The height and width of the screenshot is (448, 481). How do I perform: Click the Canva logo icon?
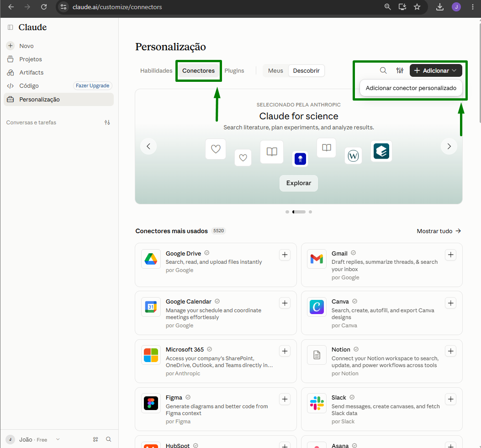(317, 307)
